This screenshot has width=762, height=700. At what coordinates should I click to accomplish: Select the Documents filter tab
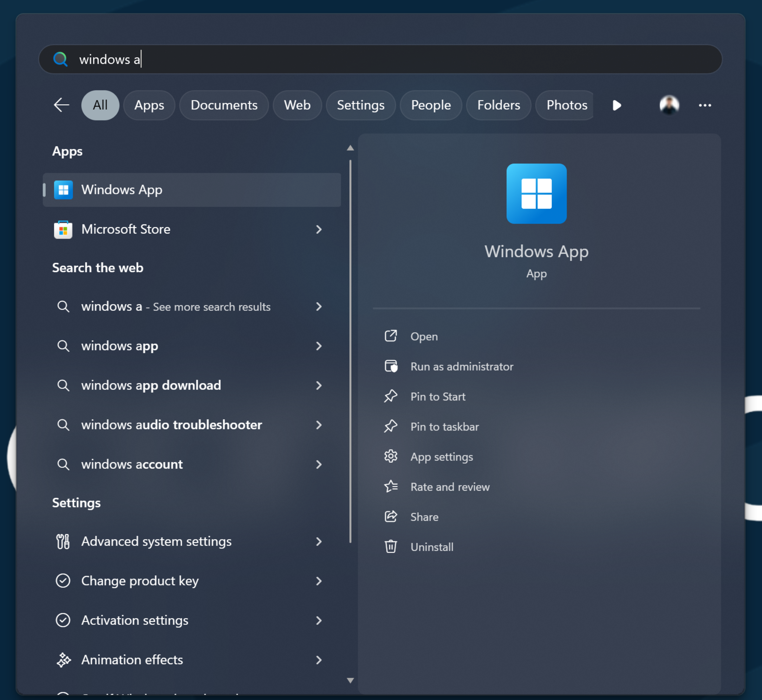tap(224, 105)
